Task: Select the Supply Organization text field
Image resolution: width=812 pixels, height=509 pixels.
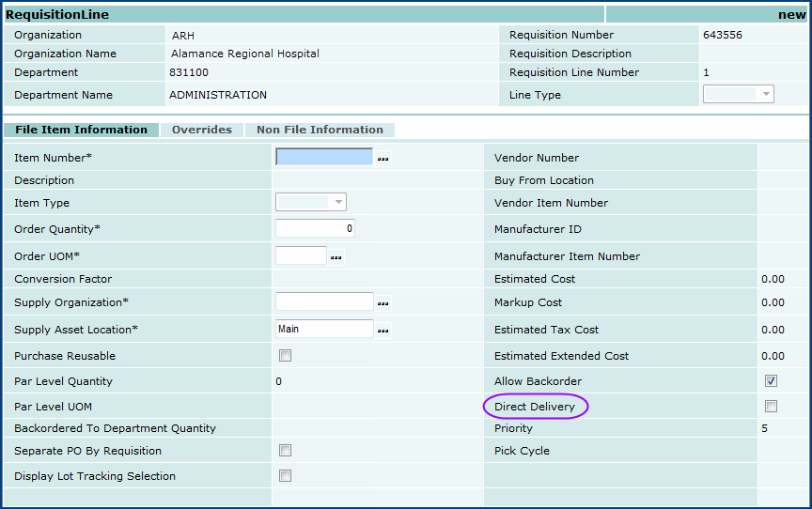Action: 323,301
